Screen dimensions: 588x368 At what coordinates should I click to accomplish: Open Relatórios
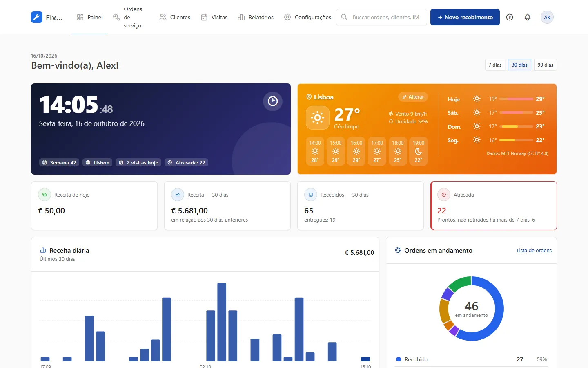tap(256, 17)
